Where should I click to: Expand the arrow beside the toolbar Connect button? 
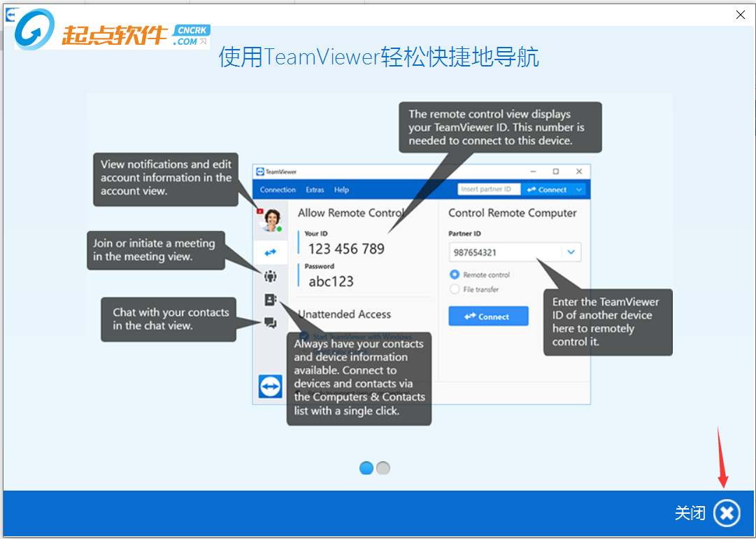pos(579,190)
